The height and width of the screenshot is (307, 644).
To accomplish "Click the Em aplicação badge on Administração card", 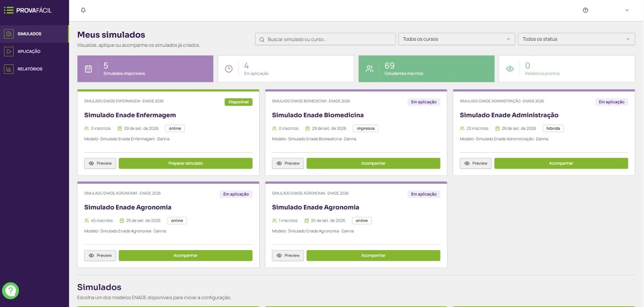I will point(612,102).
